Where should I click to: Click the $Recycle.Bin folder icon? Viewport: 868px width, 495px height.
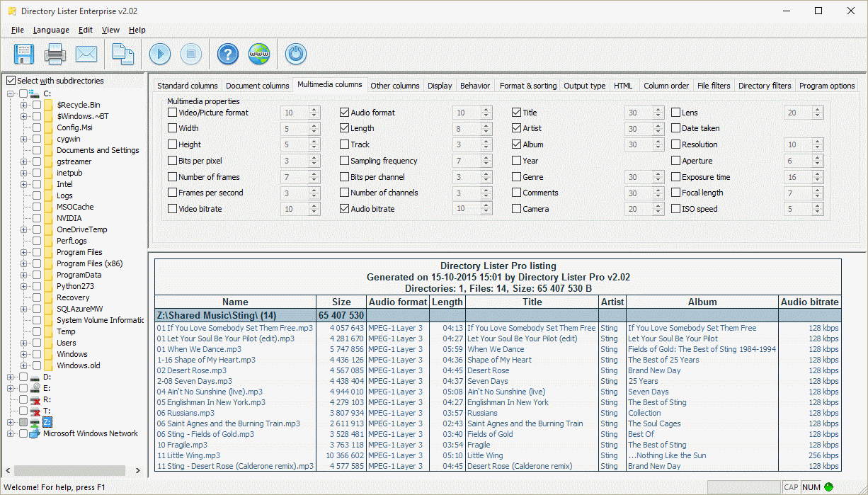click(48, 105)
